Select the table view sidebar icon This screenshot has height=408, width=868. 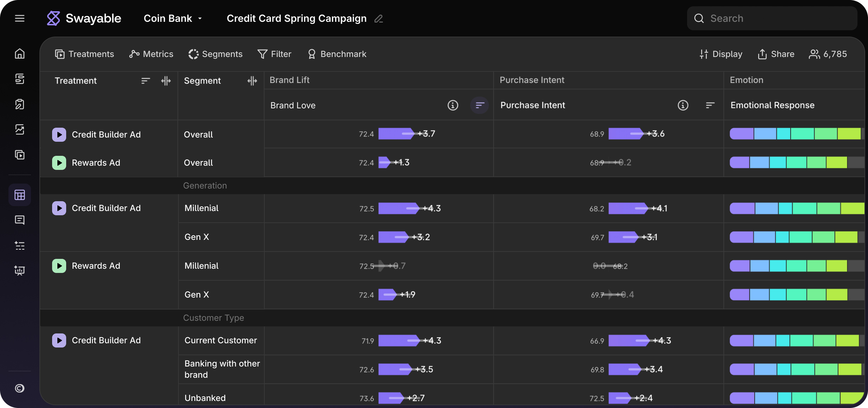pyautogui.click(x=20, y=195)
